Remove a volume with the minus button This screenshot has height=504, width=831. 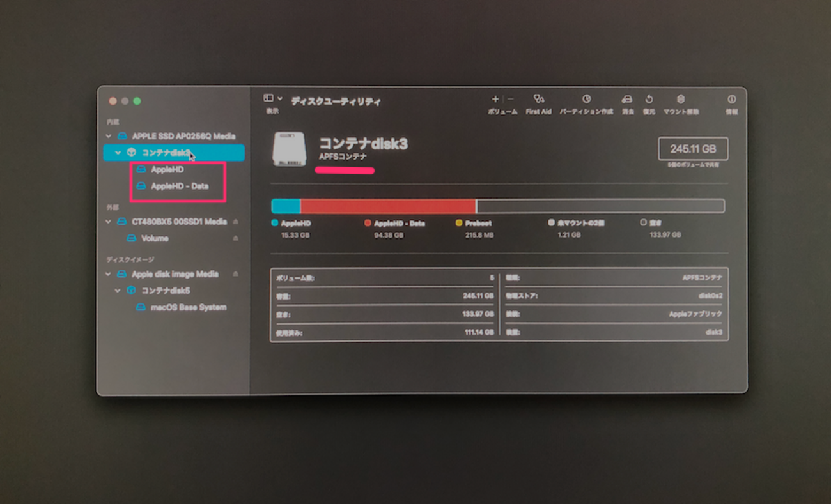510,99
